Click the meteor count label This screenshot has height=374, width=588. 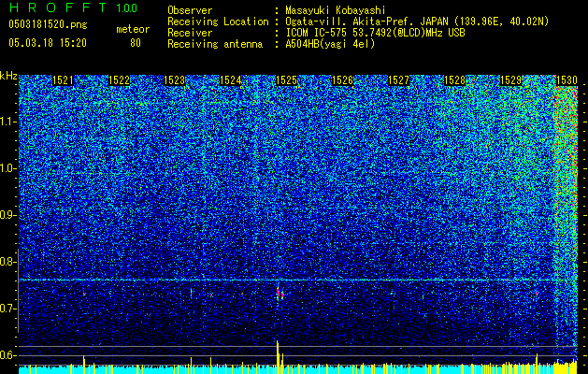tap(133, 29)
